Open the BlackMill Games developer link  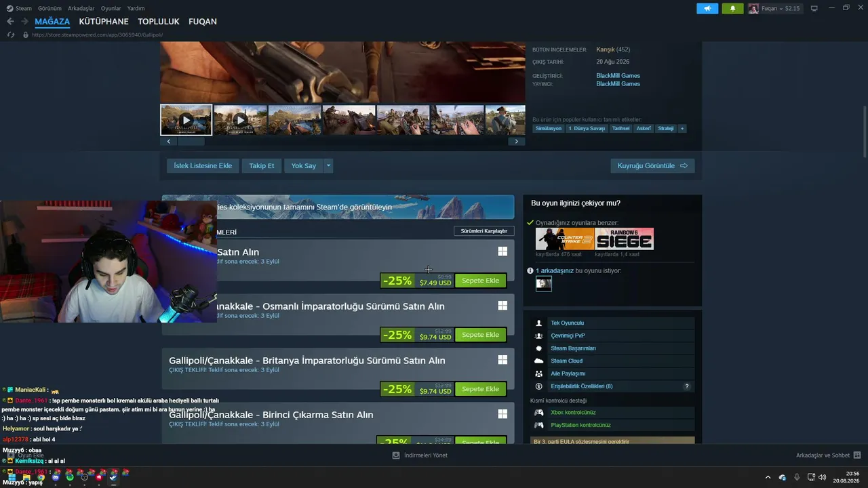[618, 76]
